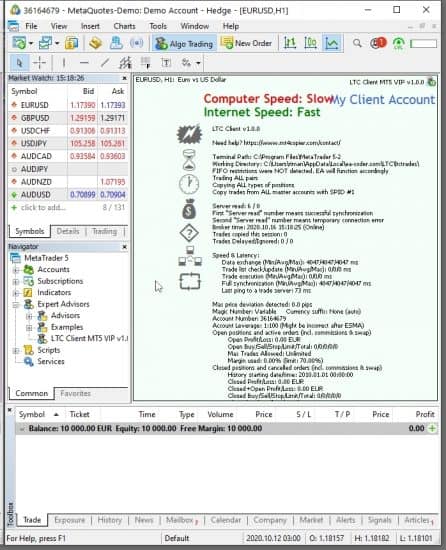The width and height of the screenshot is (446, 550).
Task: Open the Profiles dropdown arrow
Action: 57,43
